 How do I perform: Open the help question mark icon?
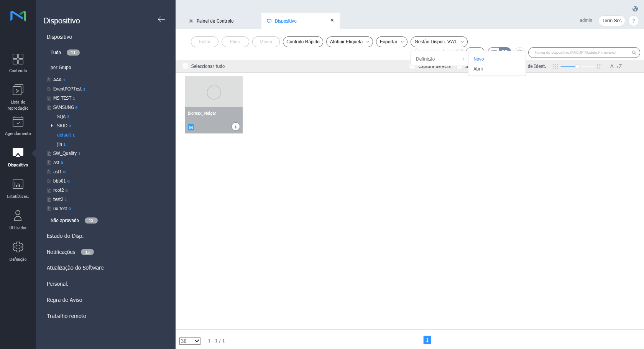click(634, 21)
